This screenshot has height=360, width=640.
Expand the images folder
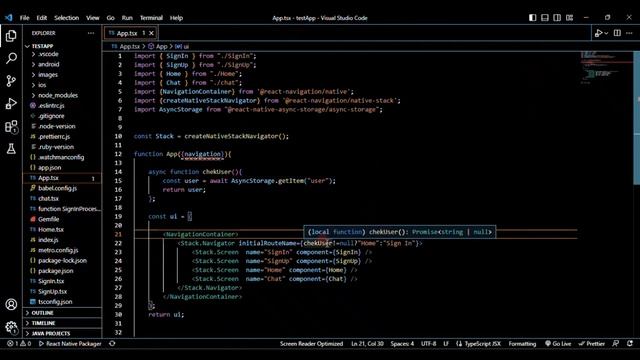click(x=48, y=75)
